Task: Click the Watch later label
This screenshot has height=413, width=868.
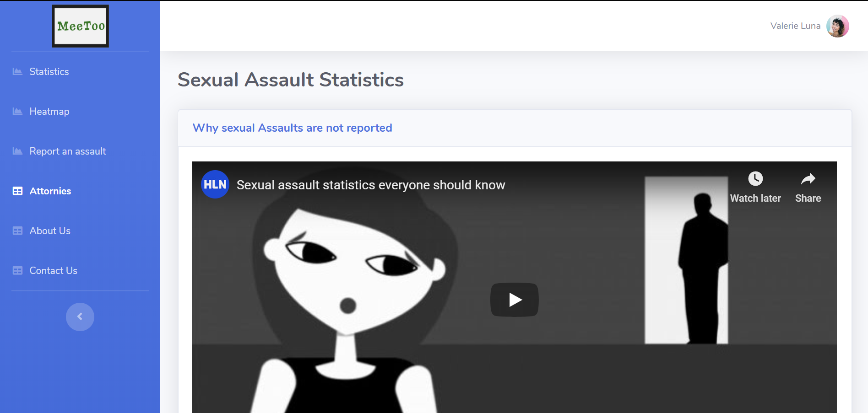Action: 755,198
